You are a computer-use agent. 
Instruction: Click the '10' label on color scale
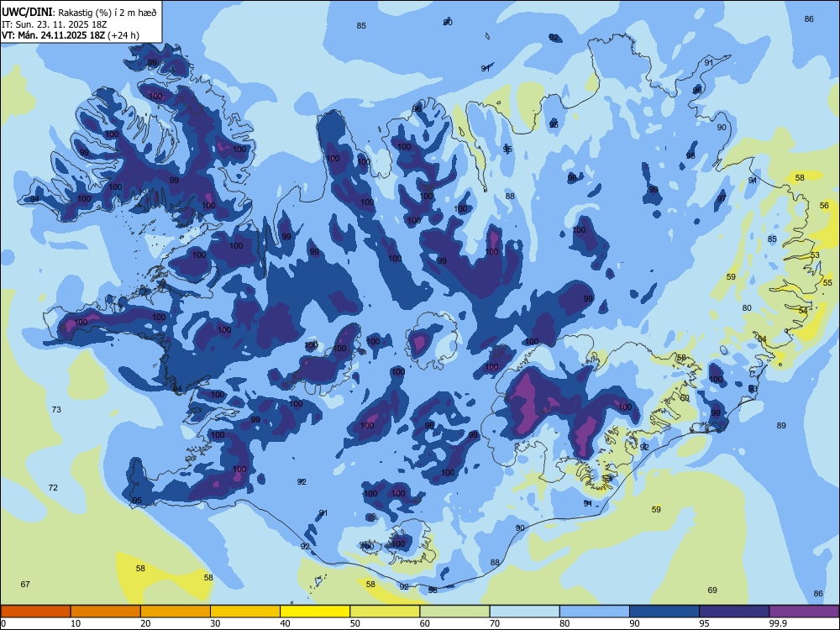(76, 623)
